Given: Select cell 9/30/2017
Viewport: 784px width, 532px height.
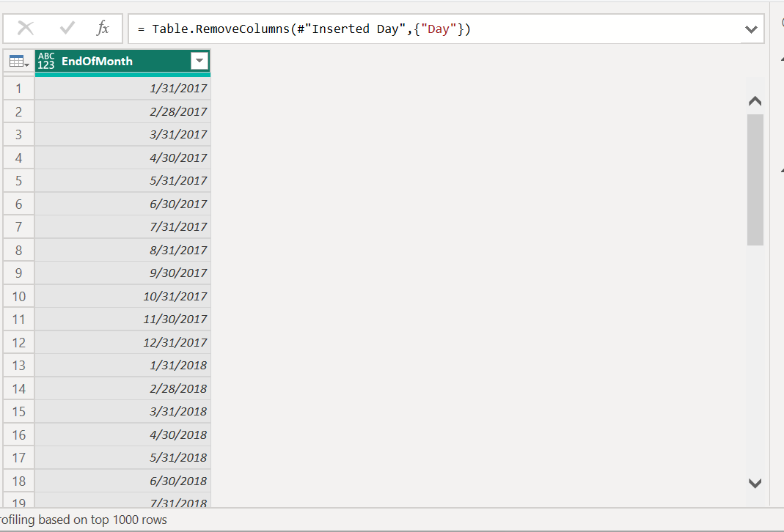Looking at the screenshot, I should 122,273.
